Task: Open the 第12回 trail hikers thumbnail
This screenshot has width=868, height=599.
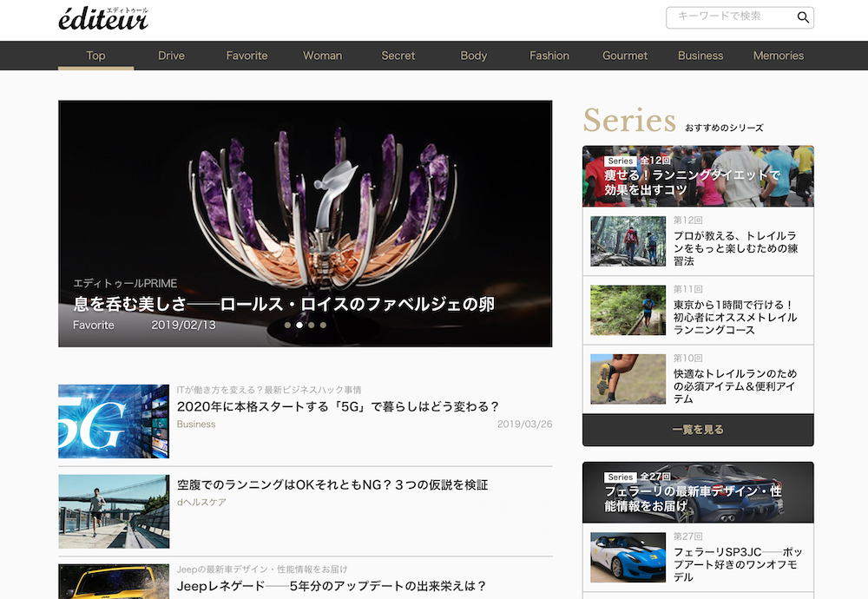Action: click(x=628, y=241)
